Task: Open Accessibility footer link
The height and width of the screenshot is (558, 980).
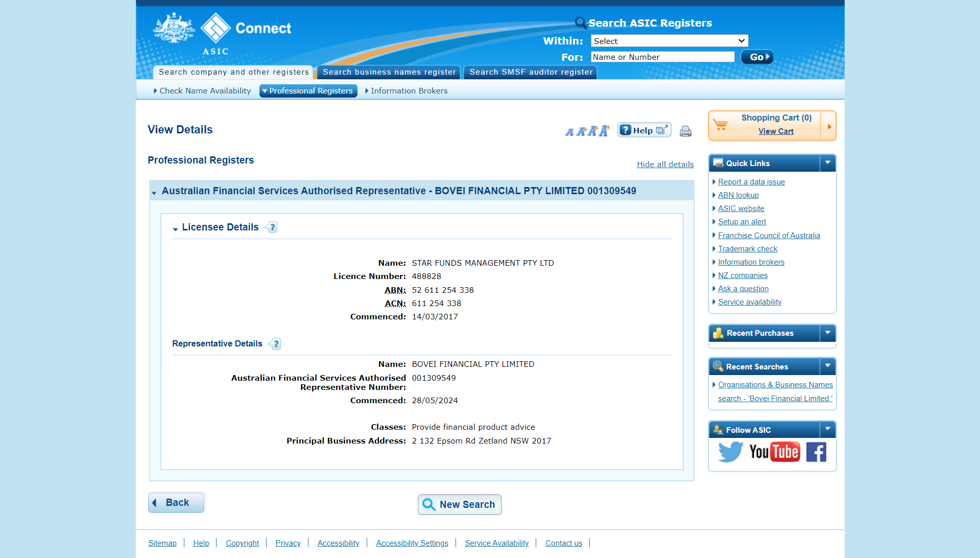Action: 339,543
